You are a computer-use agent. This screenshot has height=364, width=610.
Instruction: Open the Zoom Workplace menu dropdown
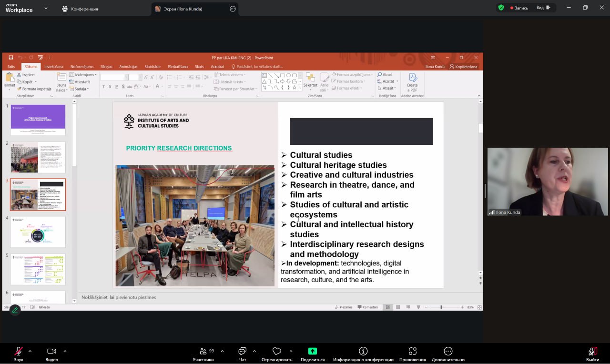[x=46, y=8]
